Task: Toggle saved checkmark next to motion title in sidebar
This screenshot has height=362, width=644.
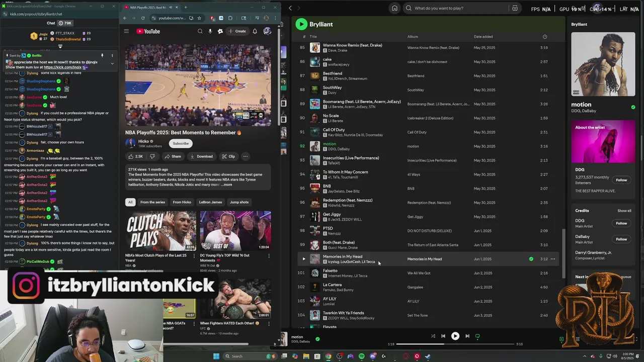Action: [x=633, y=107]
